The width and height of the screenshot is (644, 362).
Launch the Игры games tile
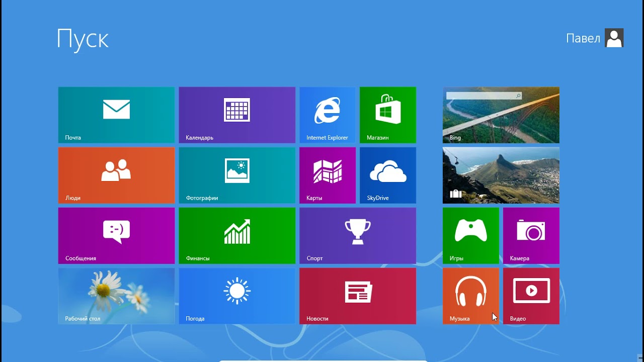471,236
